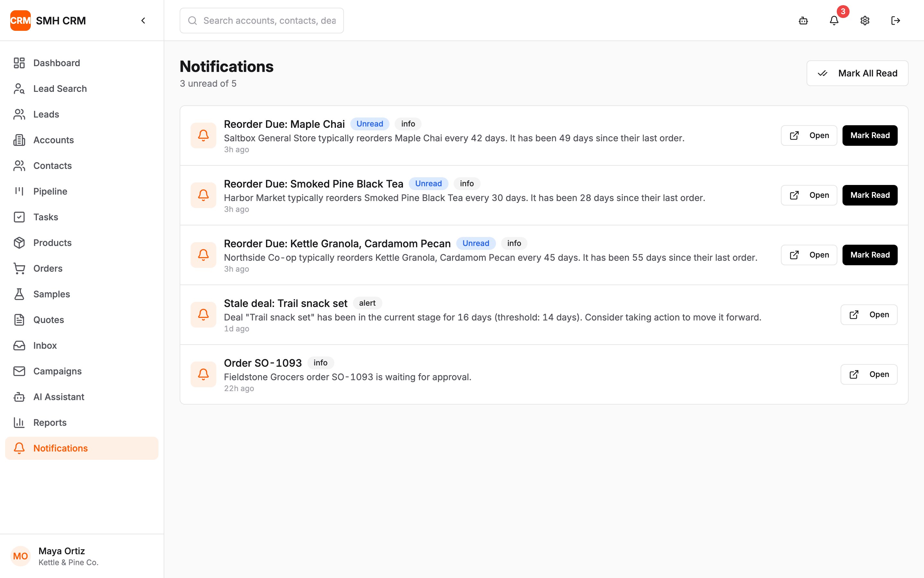Select Notifications in the sidebar
924x578 pixels.
[x=82, y=448]
